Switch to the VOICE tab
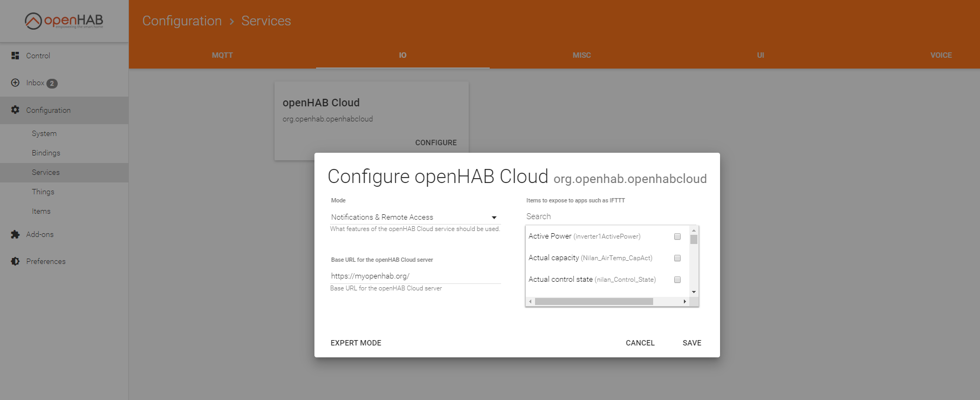 [x=941, y=55]
